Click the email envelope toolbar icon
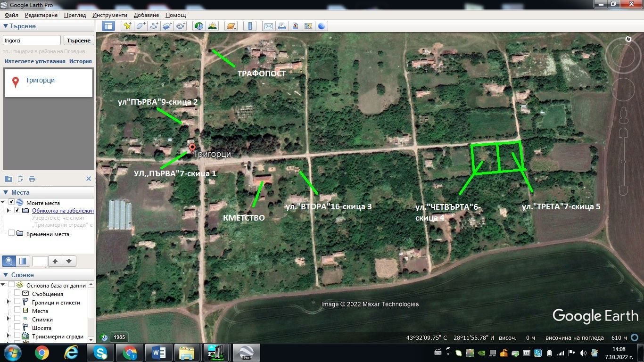The width and height of the screenshot is (644, 362). click(268, 26)
